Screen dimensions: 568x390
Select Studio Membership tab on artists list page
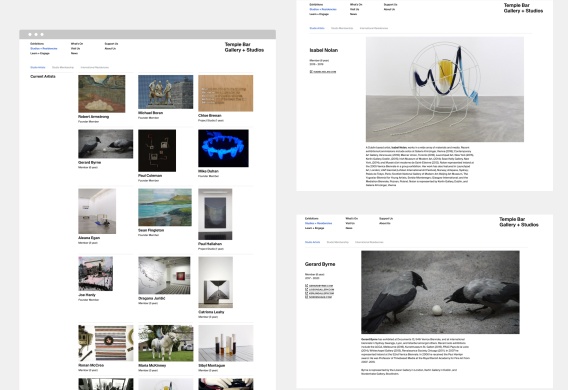[x=63, y=67]
